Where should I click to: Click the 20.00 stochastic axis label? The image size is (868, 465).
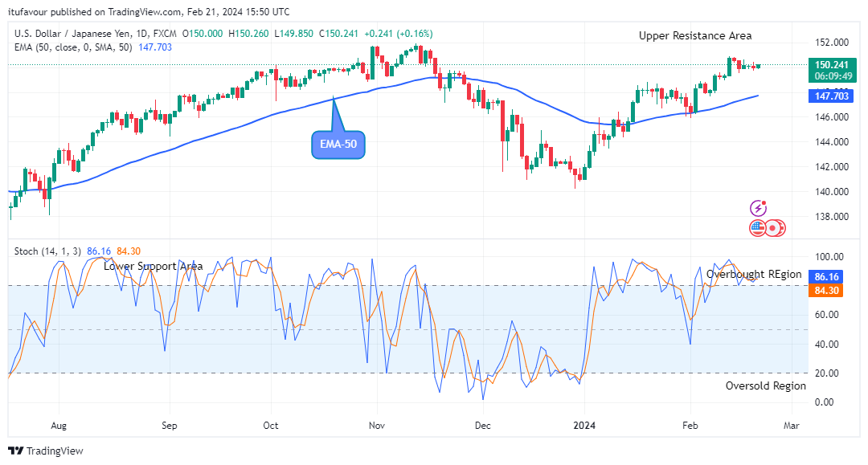(x=827, y=373)
